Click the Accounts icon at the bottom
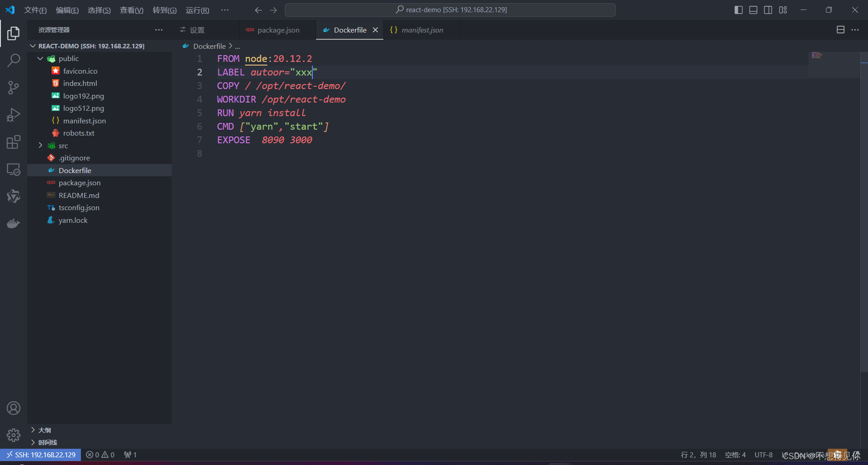868x465 pixels. [14, 408]
